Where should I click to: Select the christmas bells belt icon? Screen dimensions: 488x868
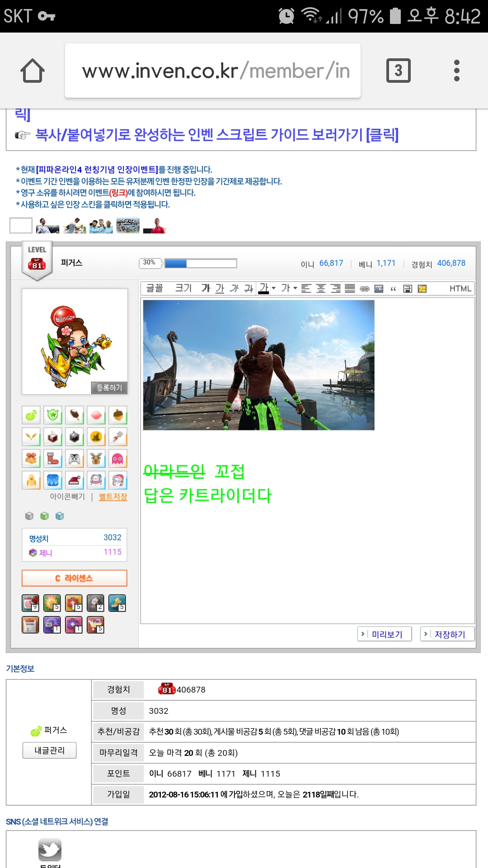pos(31,458)
